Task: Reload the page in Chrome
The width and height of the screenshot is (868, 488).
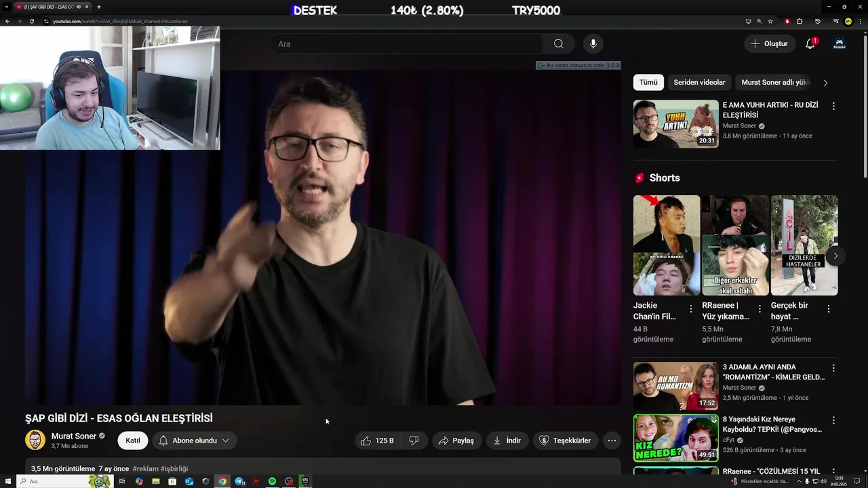Action: (x=32, y=21)
